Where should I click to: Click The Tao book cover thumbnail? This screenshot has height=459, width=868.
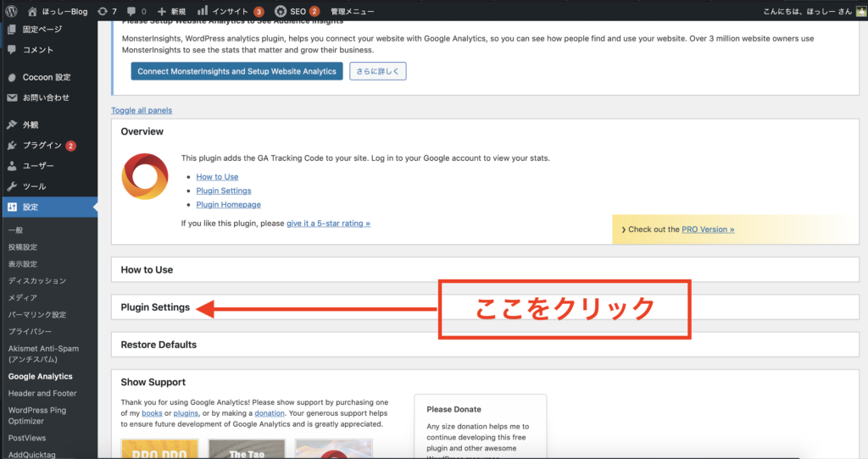(247, 449)
